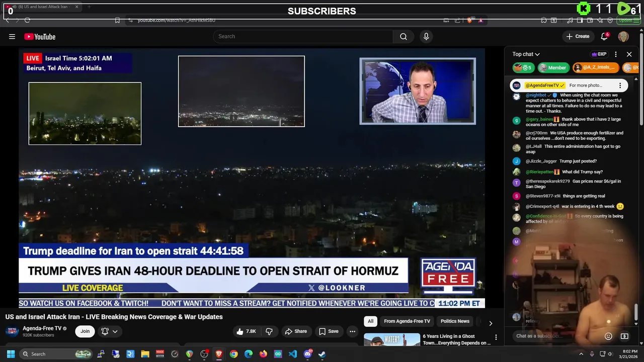Image resolution: width=644 pixels, height=362 pixels.
Task: Click the Windows taskbar Search box
Action: [57, 354]
